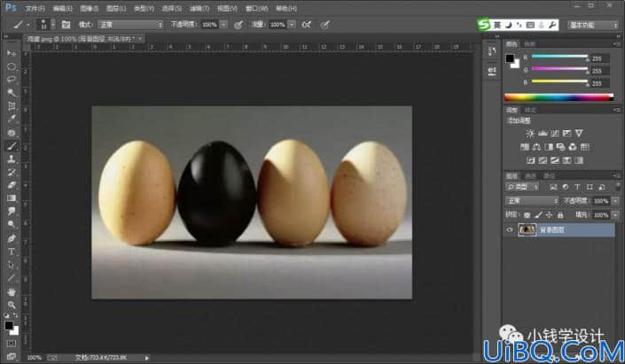
Task: Select the Horizontal Type tool
Action: pos(12,252)
